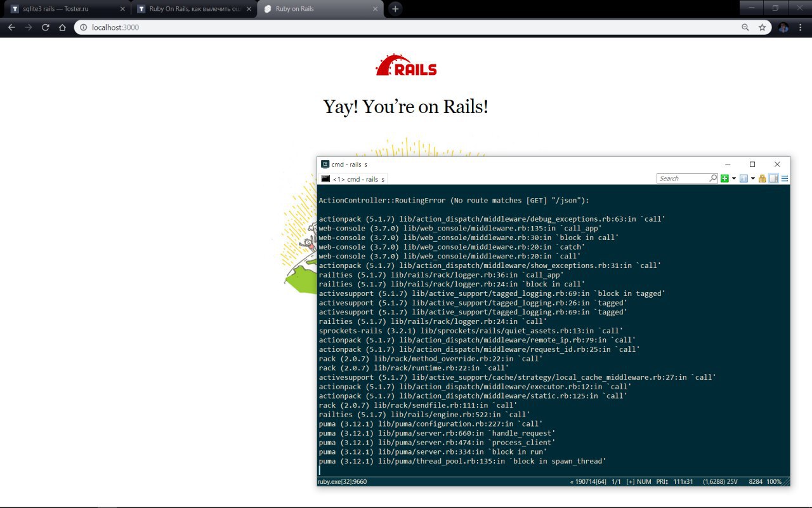
Task: Toggle the alternative mode panel icon
Action: (x=773, y=178)
